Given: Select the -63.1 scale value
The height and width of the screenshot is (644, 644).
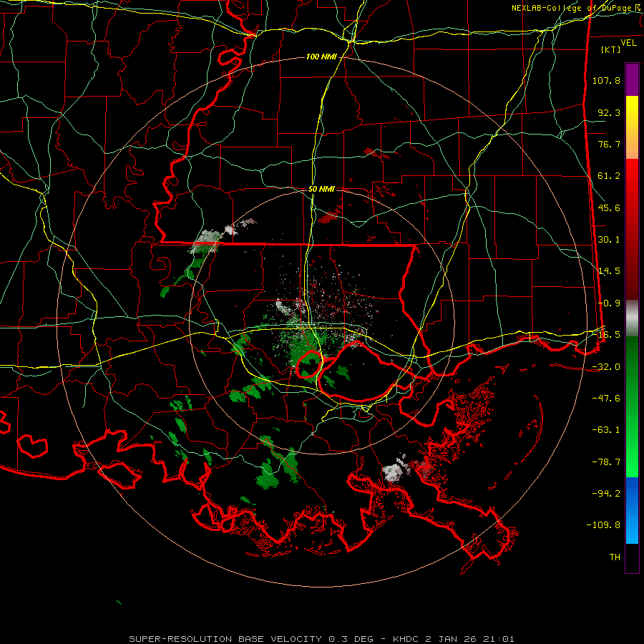Looking at the screenshot, I should (x=606, y=430).
